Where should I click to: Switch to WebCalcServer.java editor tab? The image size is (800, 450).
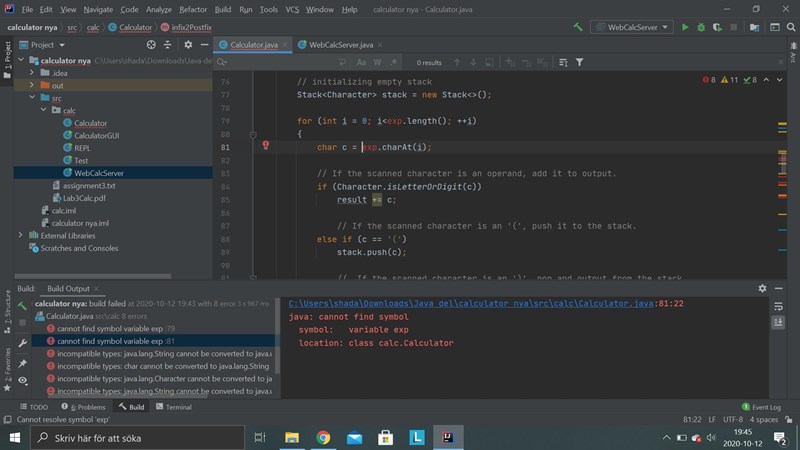click(341, 45)
